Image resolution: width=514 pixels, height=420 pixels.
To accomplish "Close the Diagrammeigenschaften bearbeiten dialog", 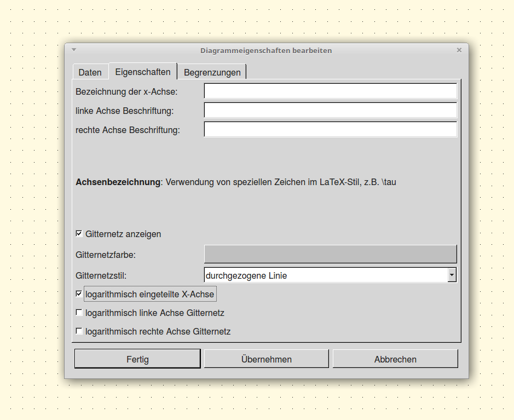I will coord(459,50).
